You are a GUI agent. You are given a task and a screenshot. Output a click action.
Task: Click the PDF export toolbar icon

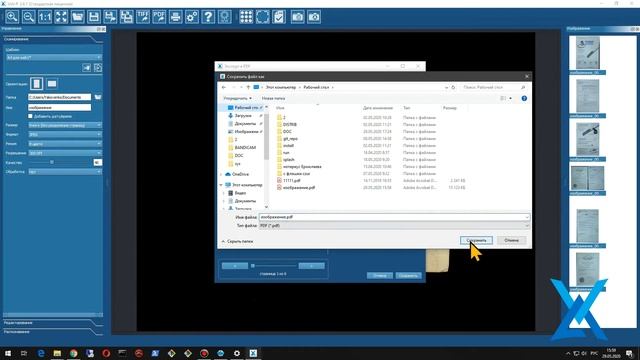tap(159, 17)
